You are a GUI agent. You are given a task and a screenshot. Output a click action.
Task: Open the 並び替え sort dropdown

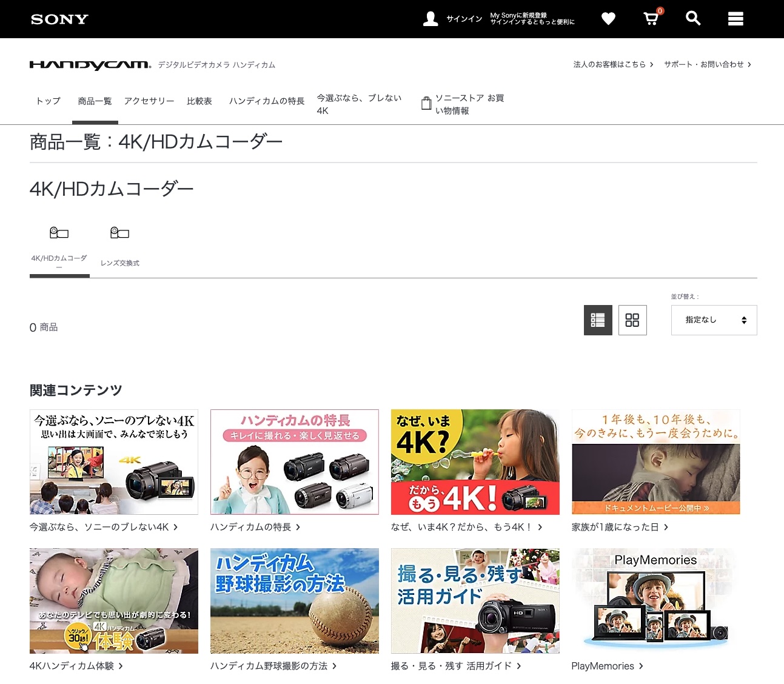(x=714, y=320)
